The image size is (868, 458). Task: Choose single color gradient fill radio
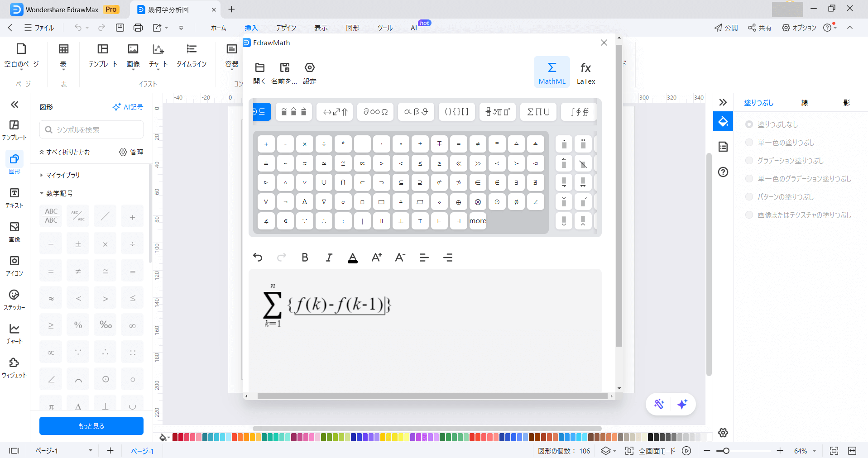point(749,179)
